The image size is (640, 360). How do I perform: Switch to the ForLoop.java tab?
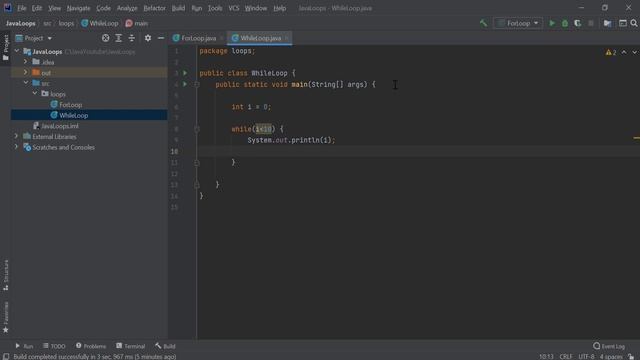point(198,38)
